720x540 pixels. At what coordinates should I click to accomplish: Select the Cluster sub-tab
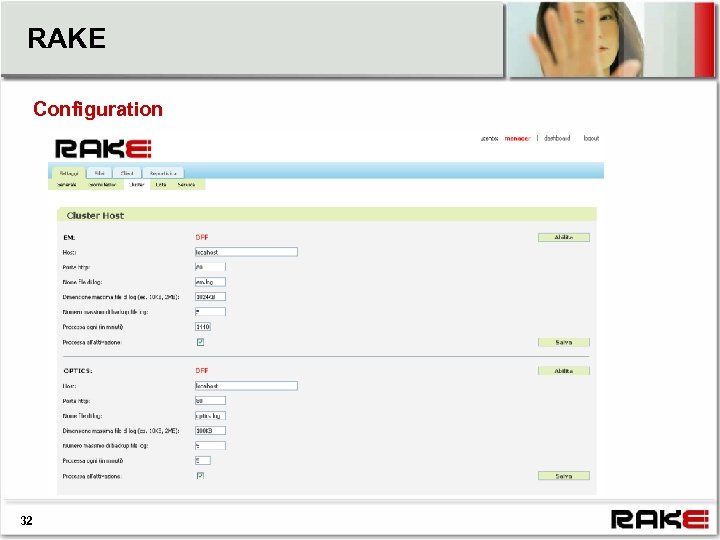[136, 185]
